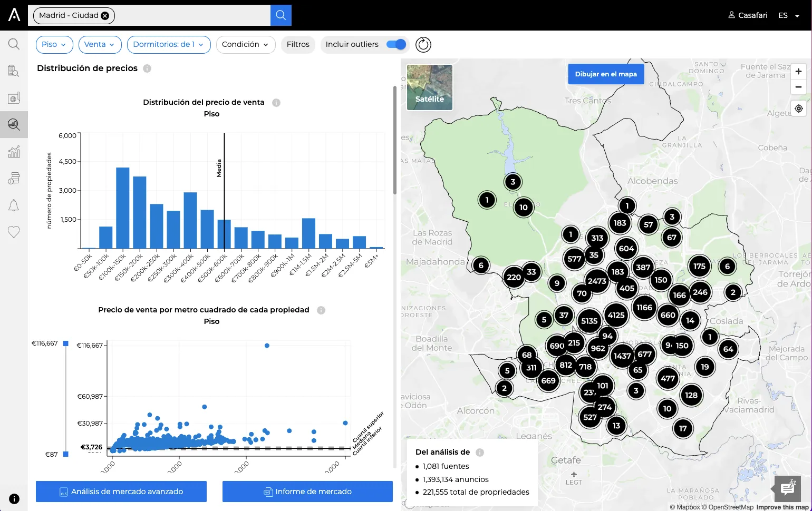Click the 1166 map cluster

644,308
